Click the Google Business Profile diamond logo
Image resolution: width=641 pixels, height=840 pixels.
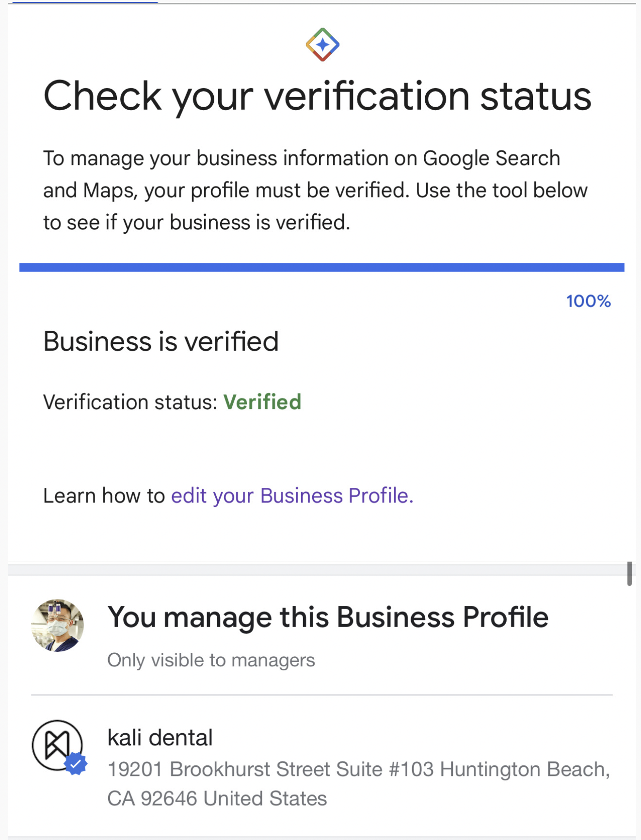click(322, 45)
